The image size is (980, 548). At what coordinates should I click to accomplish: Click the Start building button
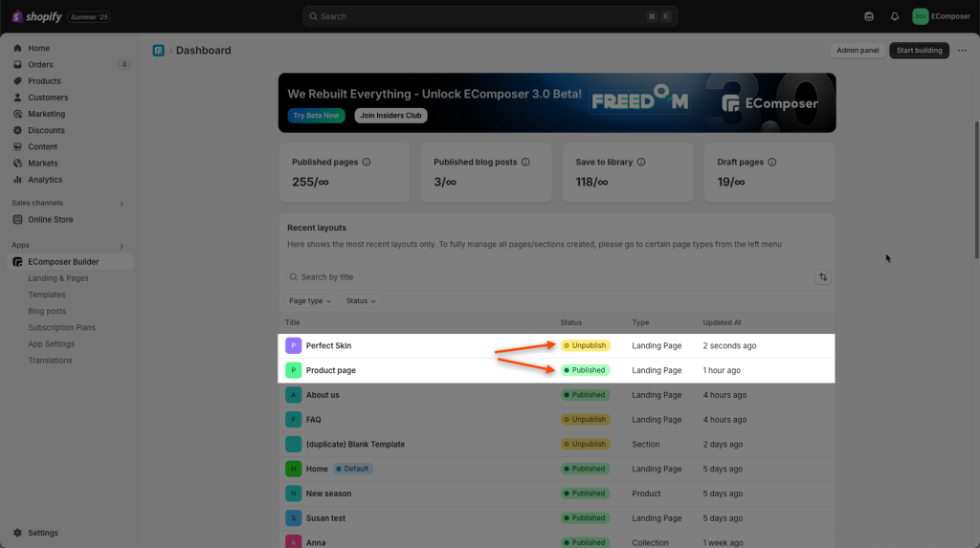point(920,51)
